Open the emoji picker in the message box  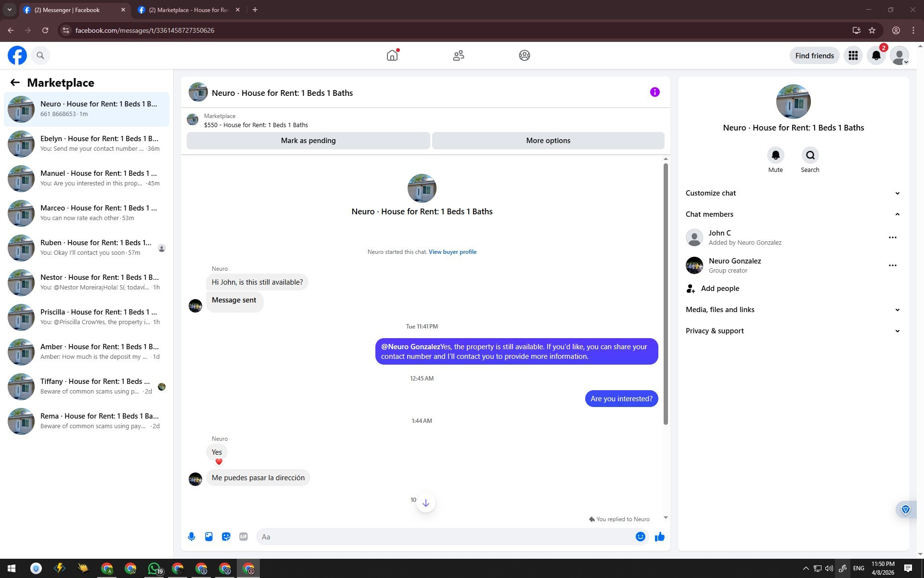(640, 537)
